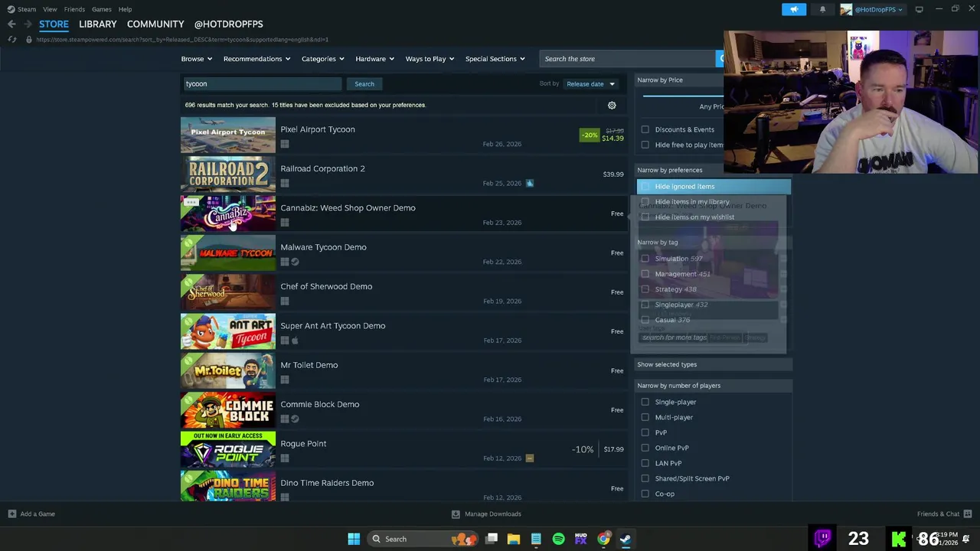The height and width of the screenshot is (551, 980).
Task: Click the store search magnifier button
Action: click(x=720, y=59)
